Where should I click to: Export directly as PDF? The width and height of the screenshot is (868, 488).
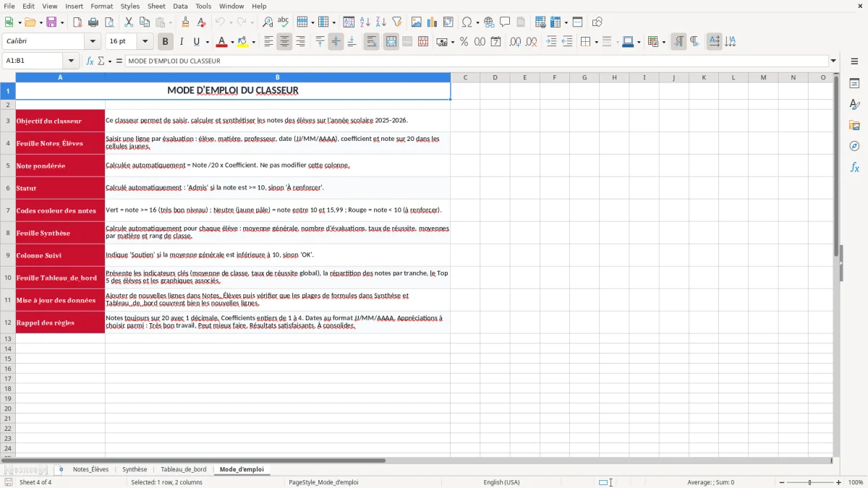coord(77,22)
